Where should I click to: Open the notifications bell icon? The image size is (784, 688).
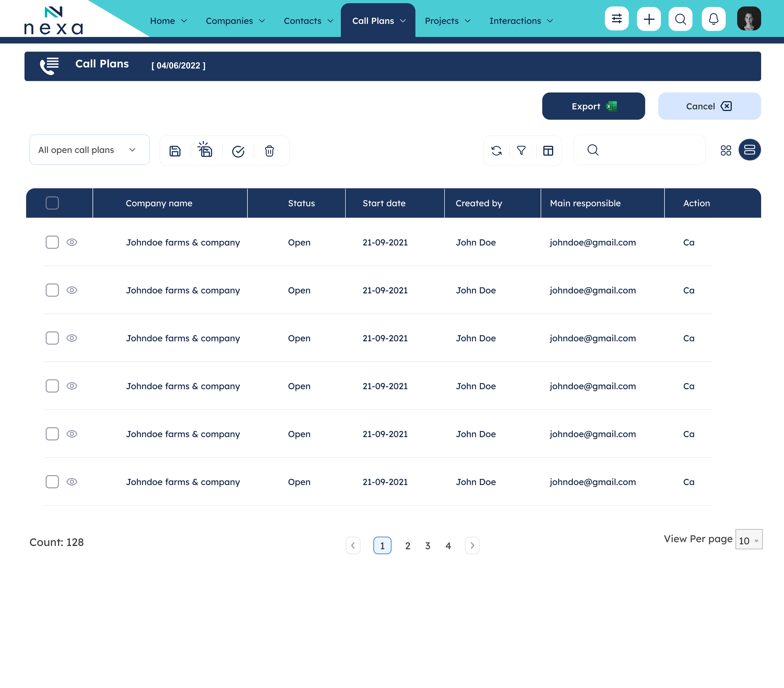[x=713, y=19]
